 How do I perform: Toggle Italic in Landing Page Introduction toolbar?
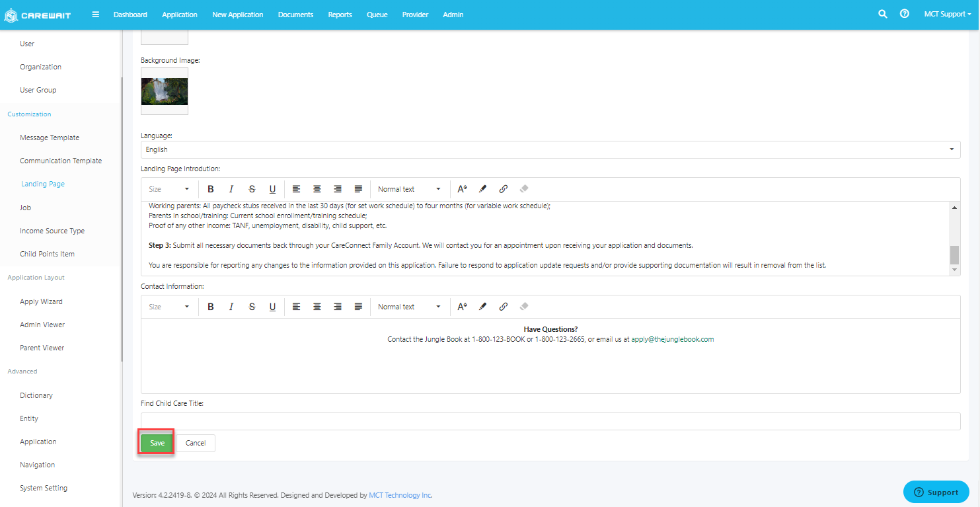pyautogui.click(x=231, y=189)
